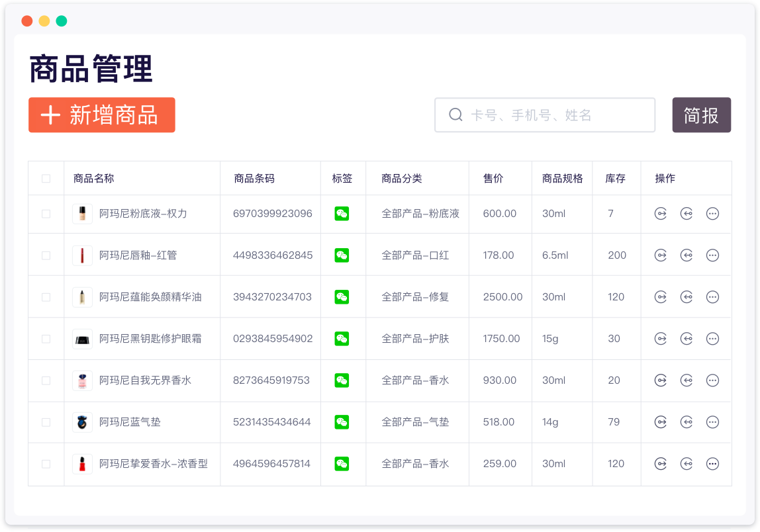Open more options for 阿玛尼蕴能焕颜精华油
This screenshot has height=532, width=760.
(x=712, y=297)
